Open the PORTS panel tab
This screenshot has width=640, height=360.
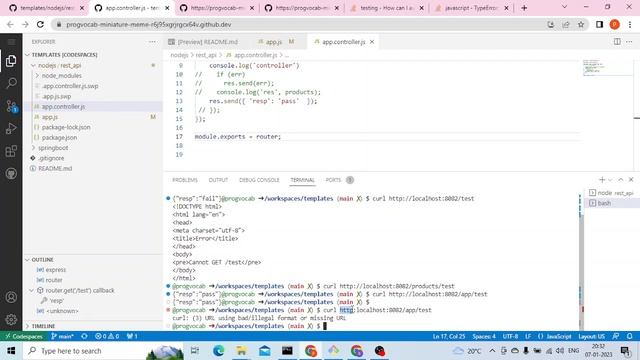(333, 180)
